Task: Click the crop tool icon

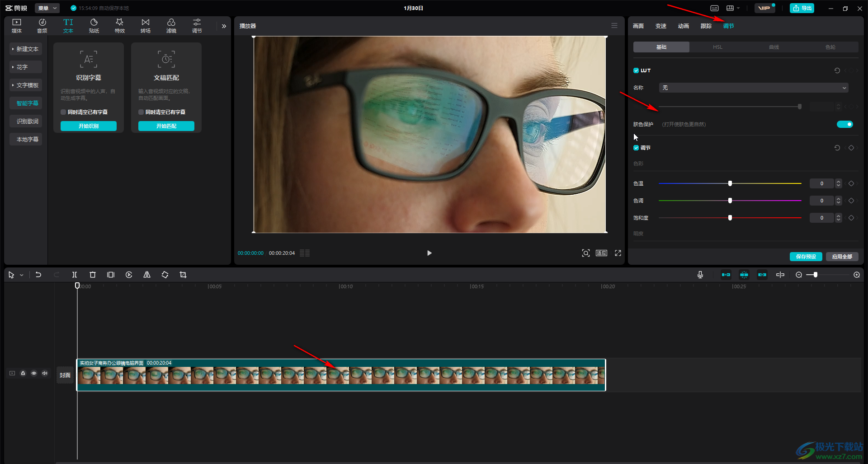Action: coord(183,275)
